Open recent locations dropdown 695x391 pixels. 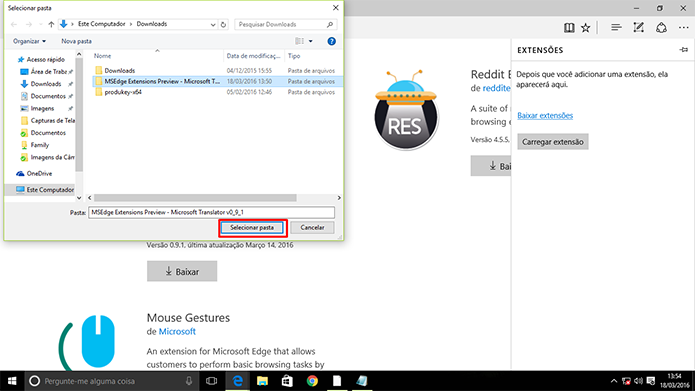(x=41, y=24)
